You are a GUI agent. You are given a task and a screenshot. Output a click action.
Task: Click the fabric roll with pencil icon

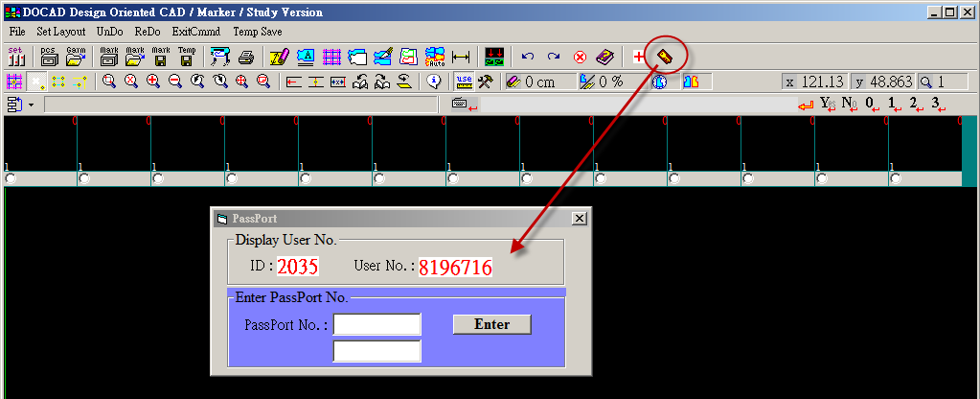[x=280, y=58]
